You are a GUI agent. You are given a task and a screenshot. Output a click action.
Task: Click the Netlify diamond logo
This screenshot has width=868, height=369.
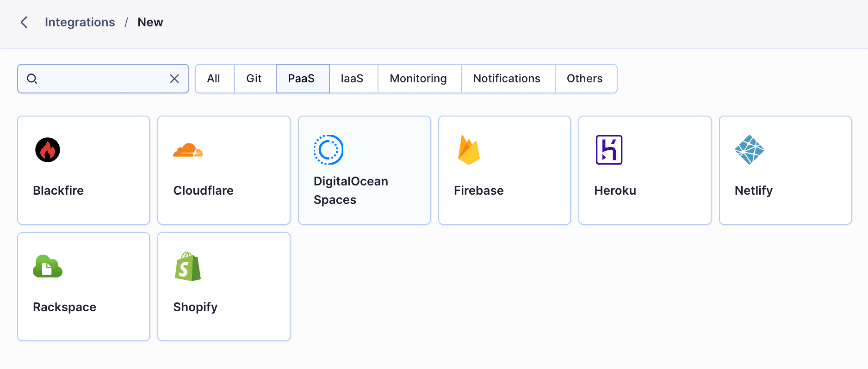pos(750,150)
